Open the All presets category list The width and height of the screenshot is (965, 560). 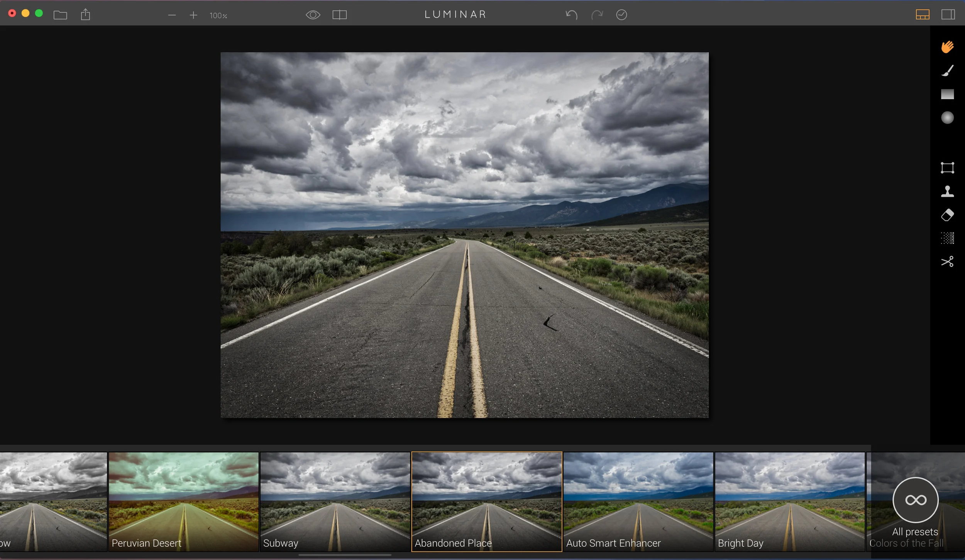click(x=915, y=501)
